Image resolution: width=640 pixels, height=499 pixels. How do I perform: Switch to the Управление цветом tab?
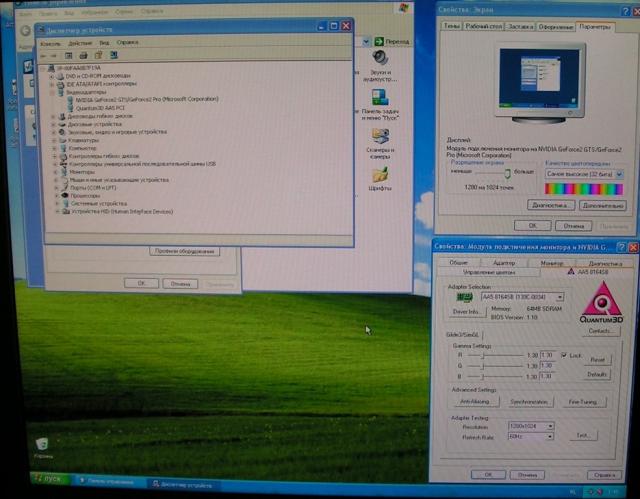tap(489, 272)
